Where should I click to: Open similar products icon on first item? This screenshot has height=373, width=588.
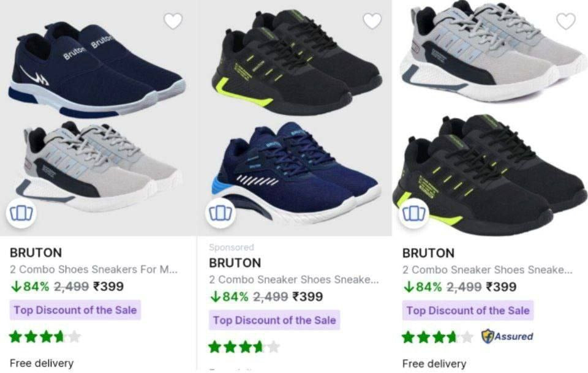tap(22, 214)
